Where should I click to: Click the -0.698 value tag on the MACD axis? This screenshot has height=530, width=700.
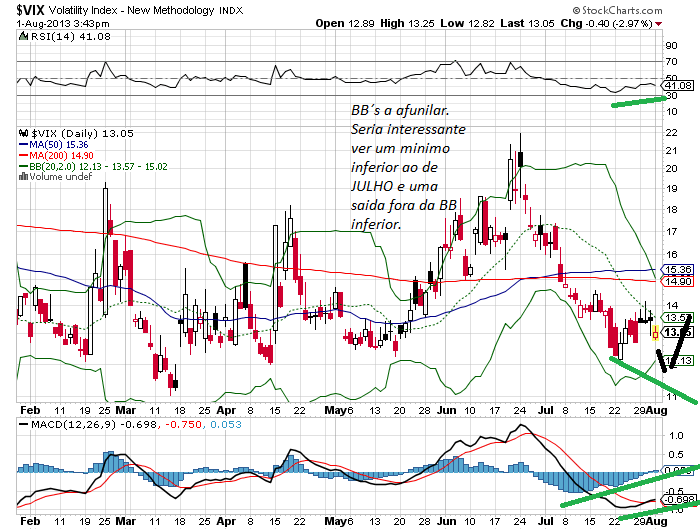(x=680, y=500)
